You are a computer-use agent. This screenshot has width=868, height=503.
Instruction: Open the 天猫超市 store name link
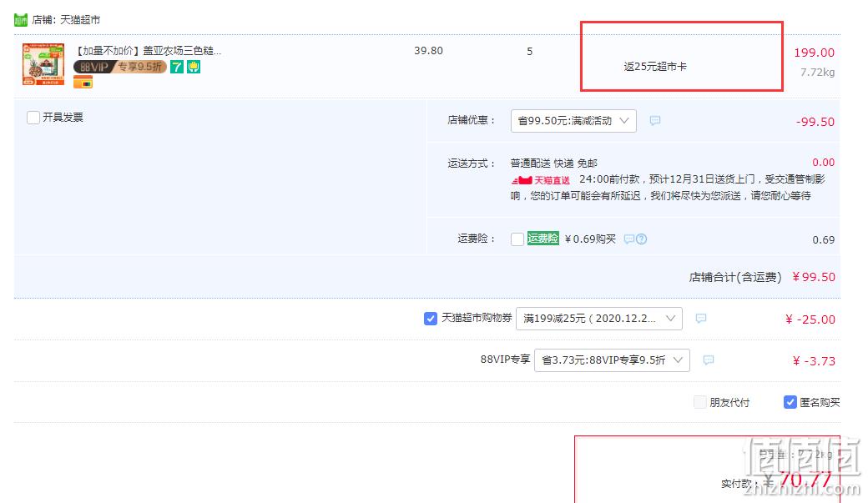(80, 20)
